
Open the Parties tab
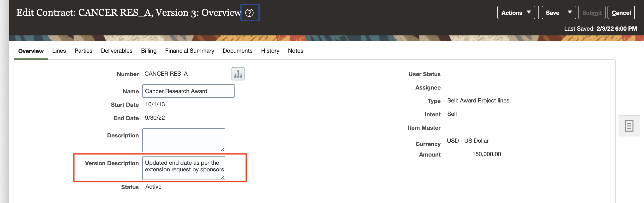83,51
